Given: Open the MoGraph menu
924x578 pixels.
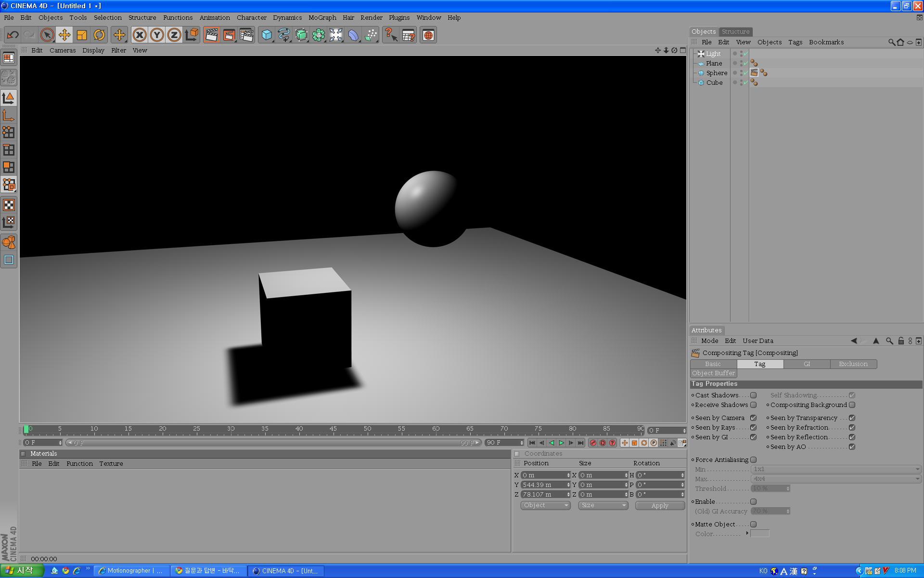Looking at the screenshot, I should click(x=322, y=17).
